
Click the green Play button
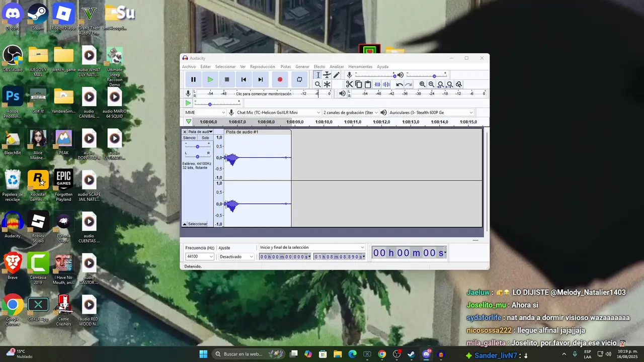[x=210, y=79]
